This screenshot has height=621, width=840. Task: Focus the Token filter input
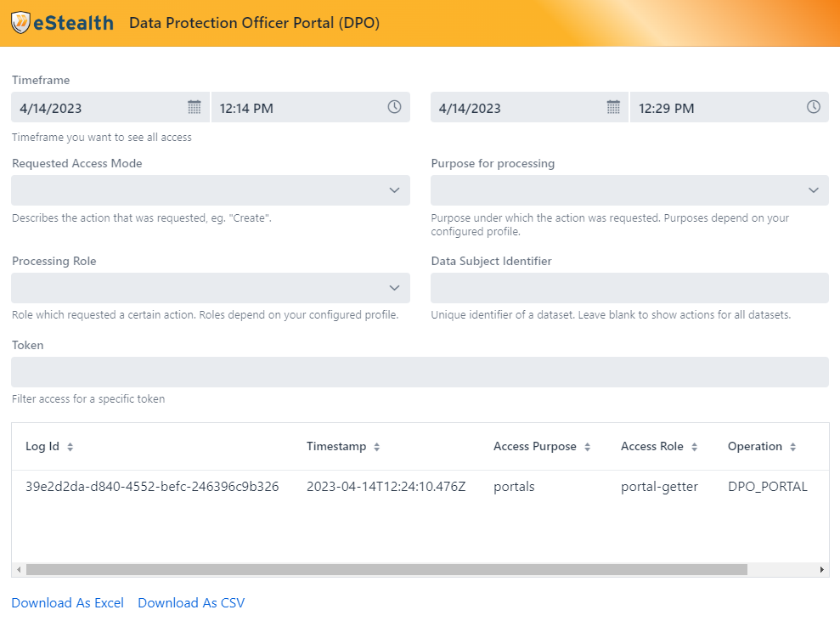[x=420, y=372]
